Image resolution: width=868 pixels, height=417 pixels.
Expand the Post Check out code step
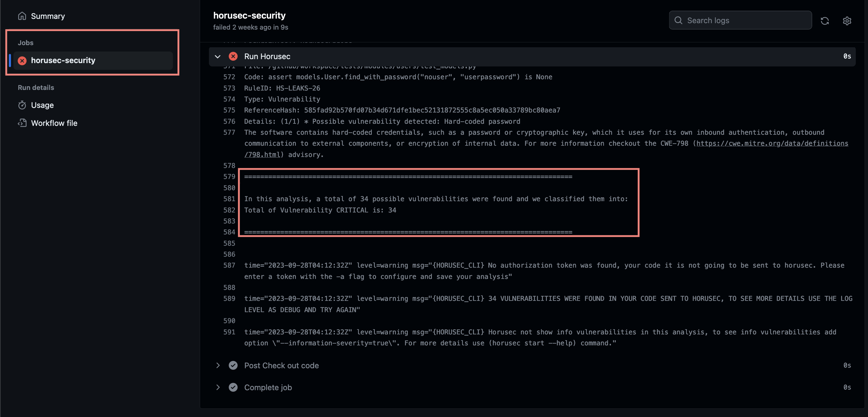(x=218, y=365)
